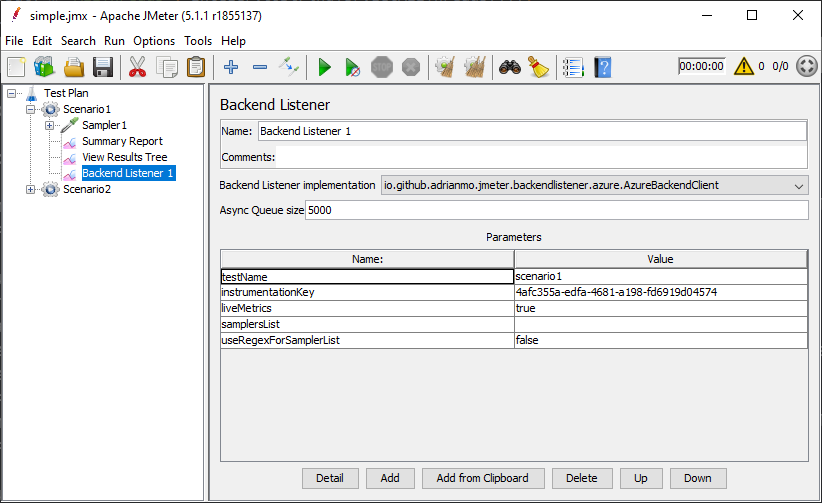Click the Detail button

[330, 478]
